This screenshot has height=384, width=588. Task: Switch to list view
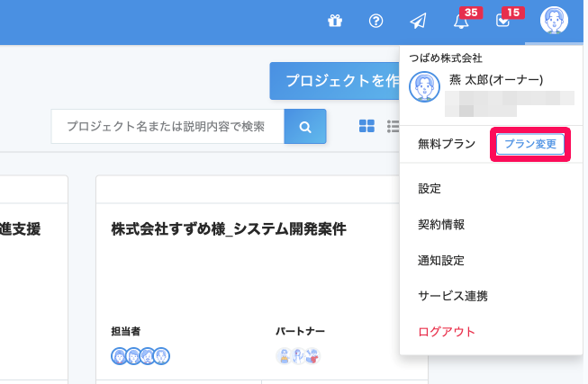click(393, 126)
